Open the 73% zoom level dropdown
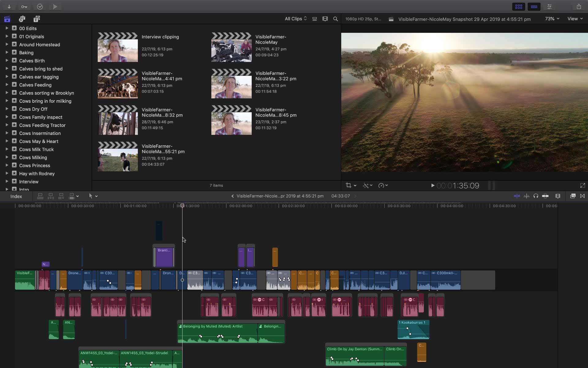The width and height of the screenshot is (588, 368). tap(552, 19)
